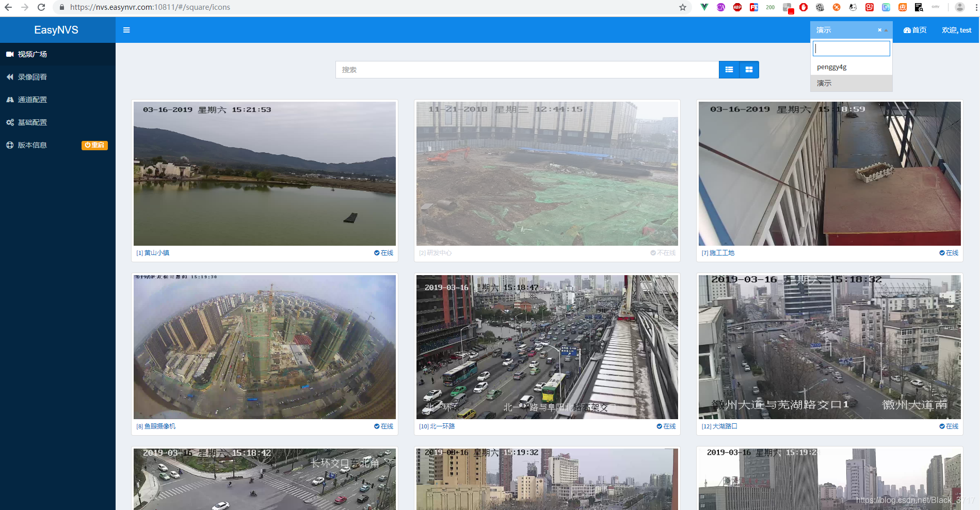The image size is (980, 510).
Task: Click the [1] 黄山小镇 label
Action: [x=153, y=253]
